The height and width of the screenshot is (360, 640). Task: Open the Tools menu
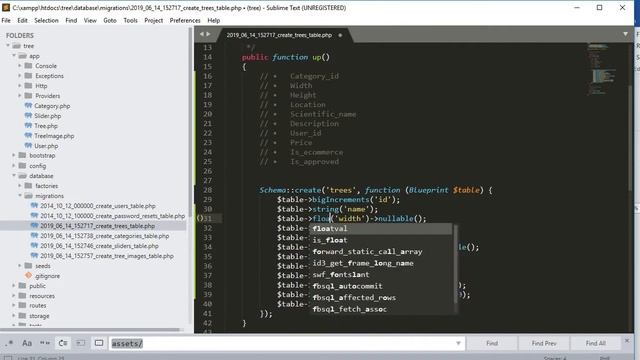(x=131, y=20)
